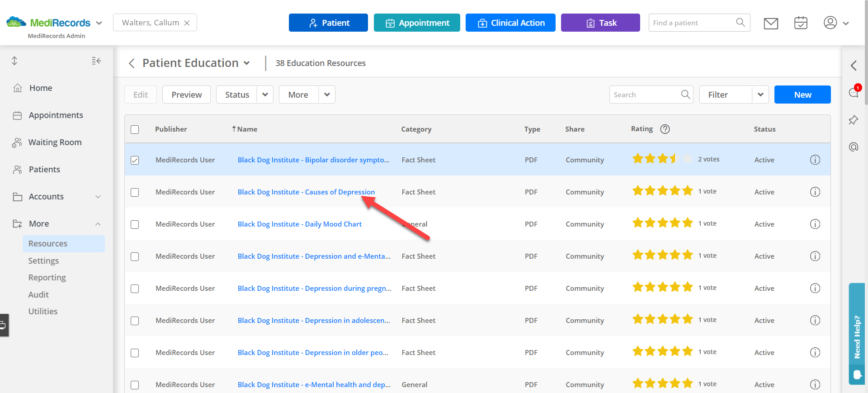Expand the Patient Education title dropdown

pyautogui.click(x=246, y=63)
